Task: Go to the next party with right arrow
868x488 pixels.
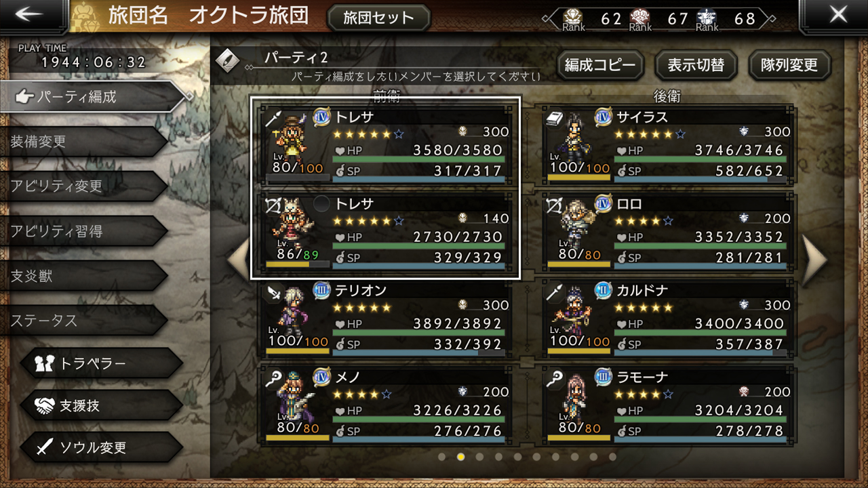Action: (813, 258)
